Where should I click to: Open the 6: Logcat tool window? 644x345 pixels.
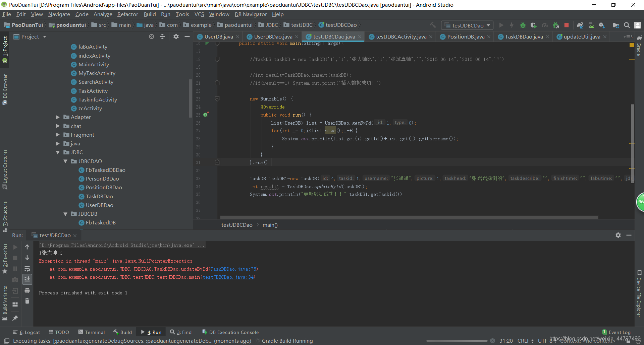(26, 332)
